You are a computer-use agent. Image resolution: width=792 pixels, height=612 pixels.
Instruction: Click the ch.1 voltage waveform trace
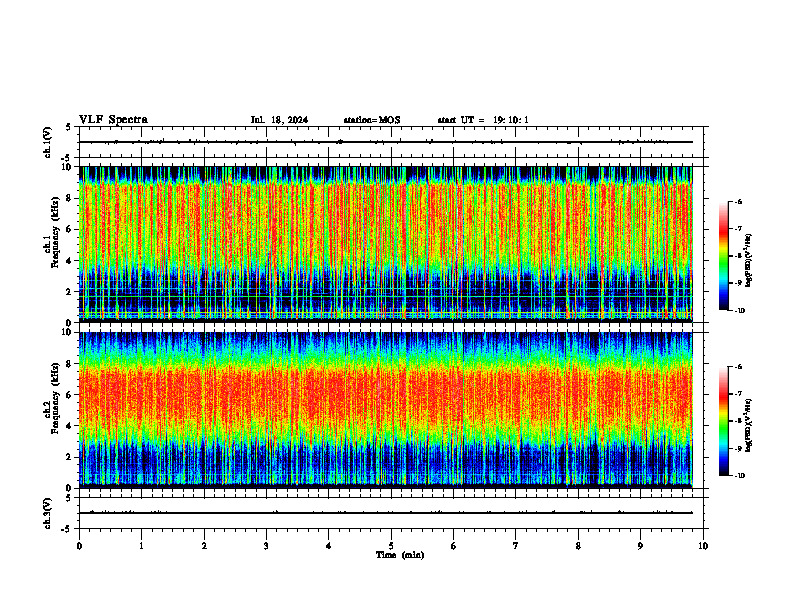click(386, 142)
